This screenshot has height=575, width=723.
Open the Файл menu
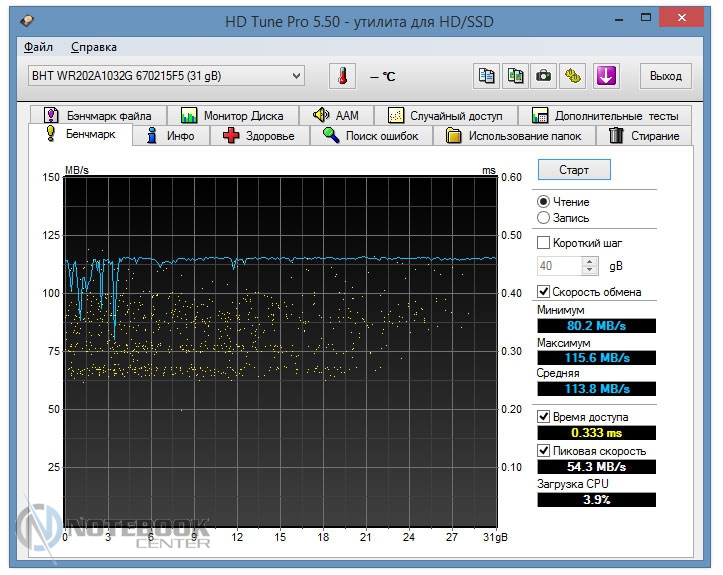(x=38, y=47)
